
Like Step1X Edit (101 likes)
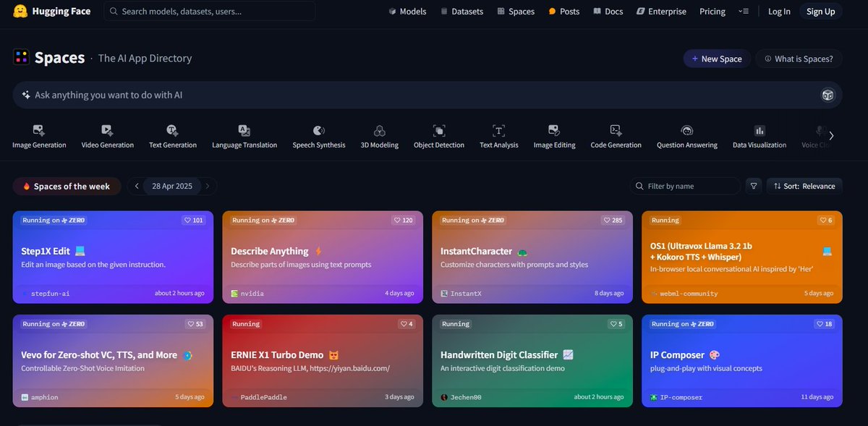point(193,220)
